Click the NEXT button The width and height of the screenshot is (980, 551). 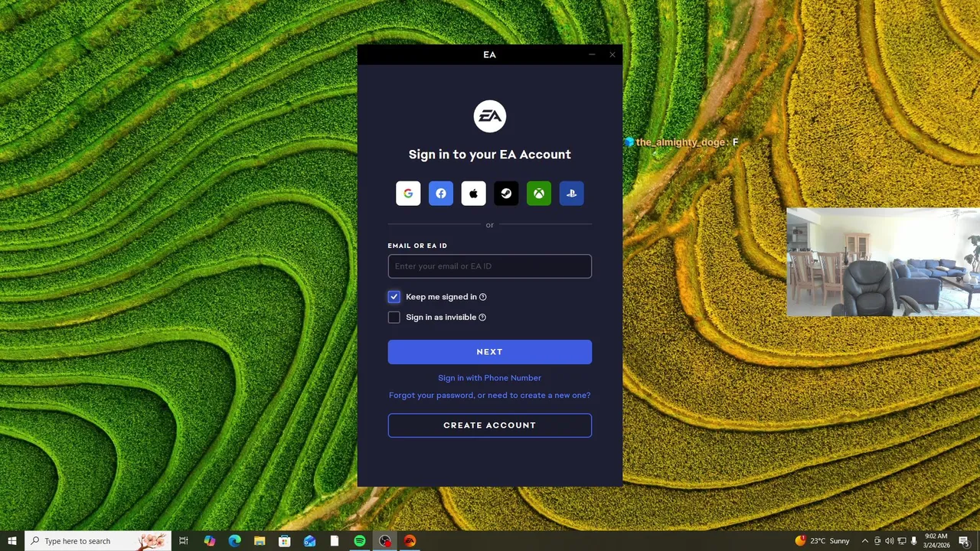(490, 352)
